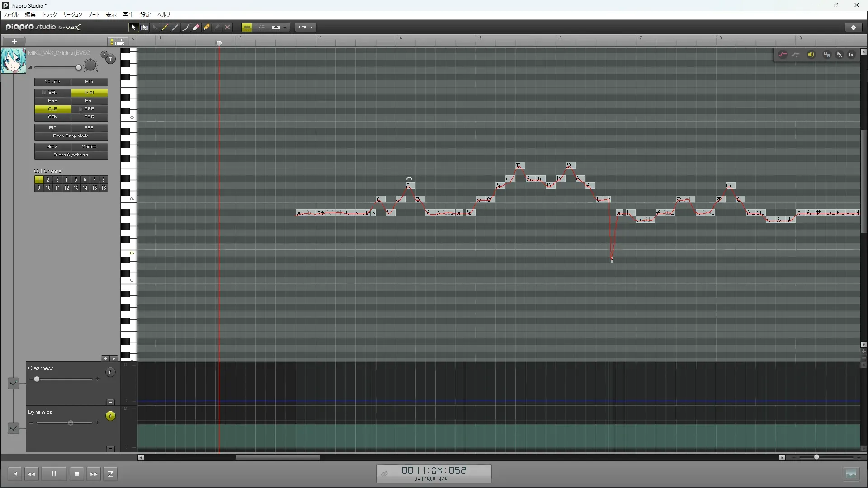Collapse the Dynamics parameter lane
Viewport: 868px width, 488px height.
110,448
